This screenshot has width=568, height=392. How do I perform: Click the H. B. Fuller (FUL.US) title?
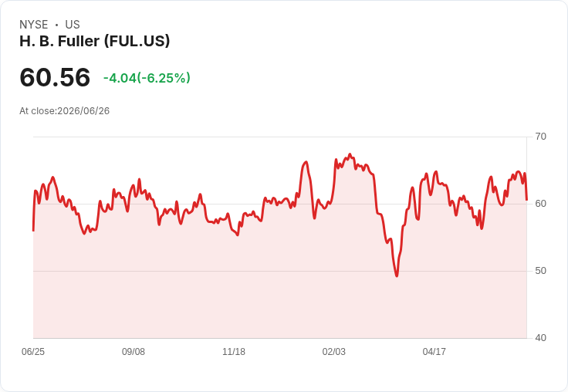pos(95,42)
